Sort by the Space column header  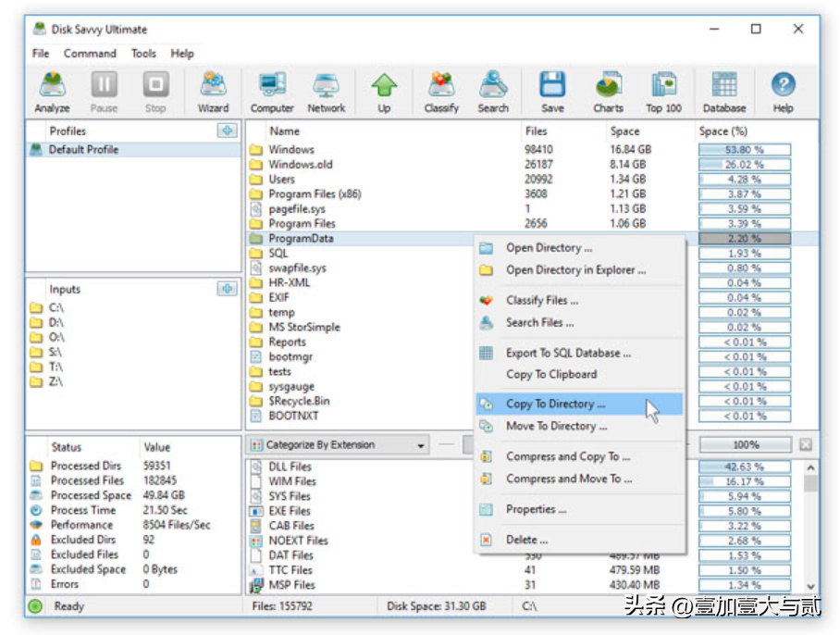[x=624, y=131]
